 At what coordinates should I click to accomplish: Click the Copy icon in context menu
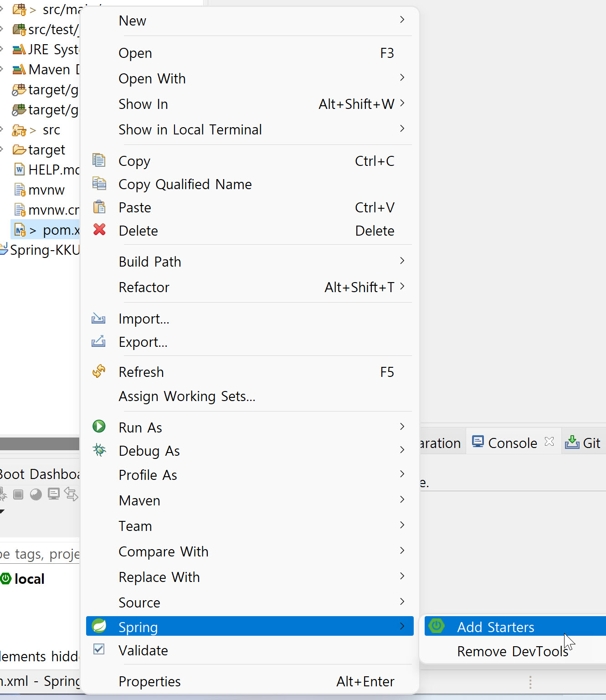click(99, 160)
